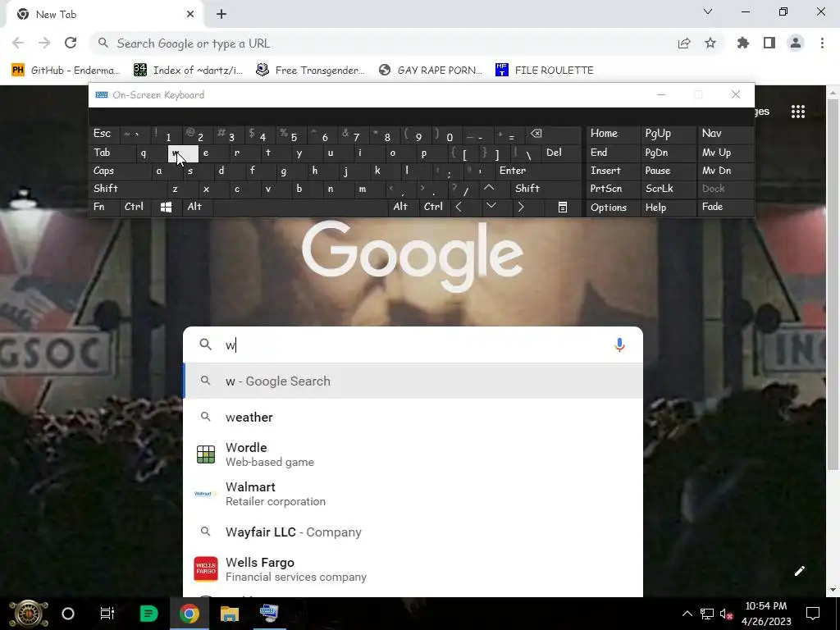Open a new tab with the plus button

221,15
